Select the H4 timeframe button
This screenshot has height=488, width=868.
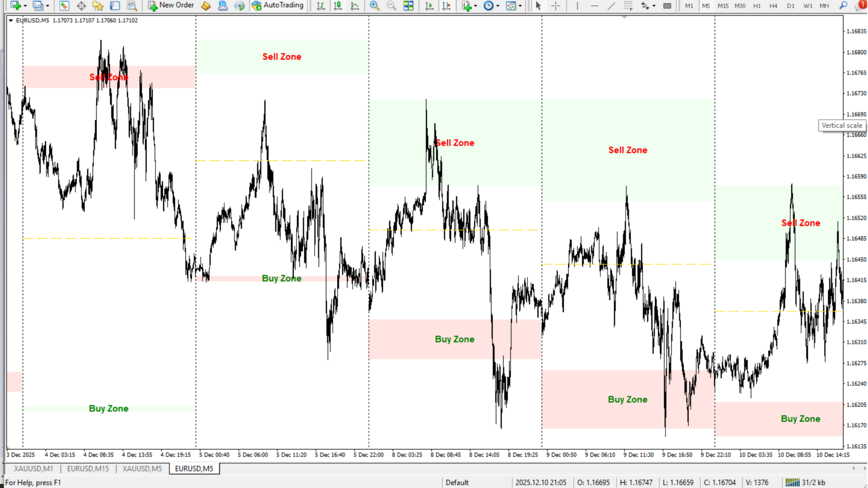click(773, 6)
